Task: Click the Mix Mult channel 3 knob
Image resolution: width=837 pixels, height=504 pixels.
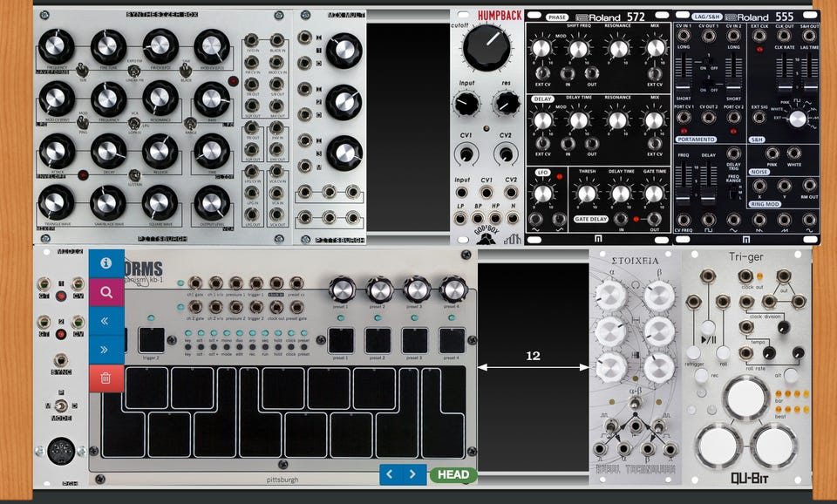Action: tap(344, 153)
